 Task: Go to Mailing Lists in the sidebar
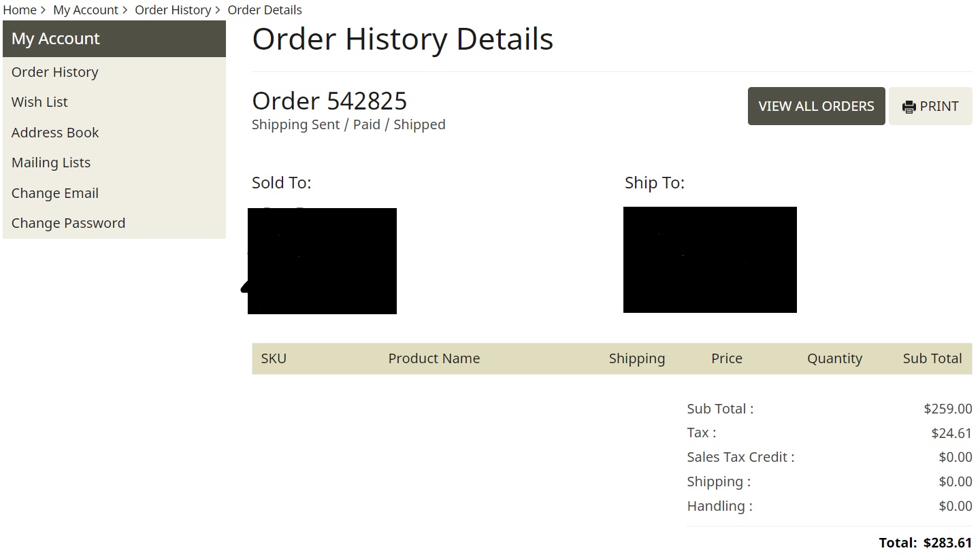(x=51, y=163)
